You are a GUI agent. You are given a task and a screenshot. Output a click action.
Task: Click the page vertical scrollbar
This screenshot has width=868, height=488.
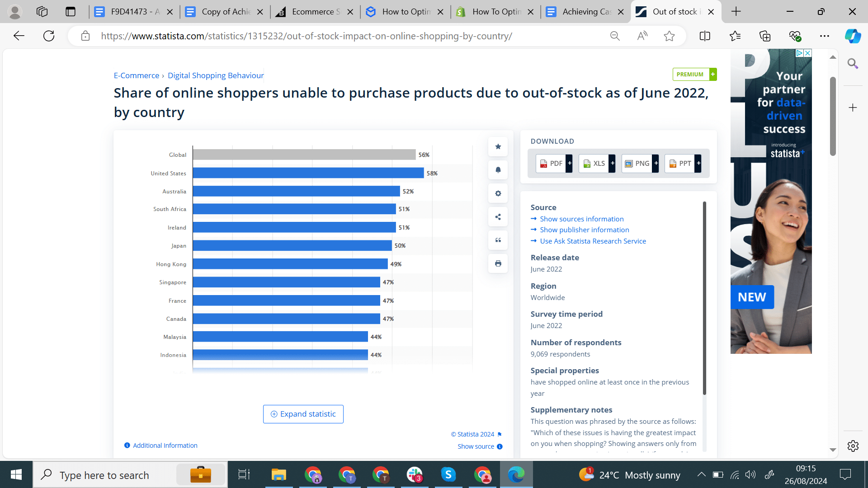[833, 117]
